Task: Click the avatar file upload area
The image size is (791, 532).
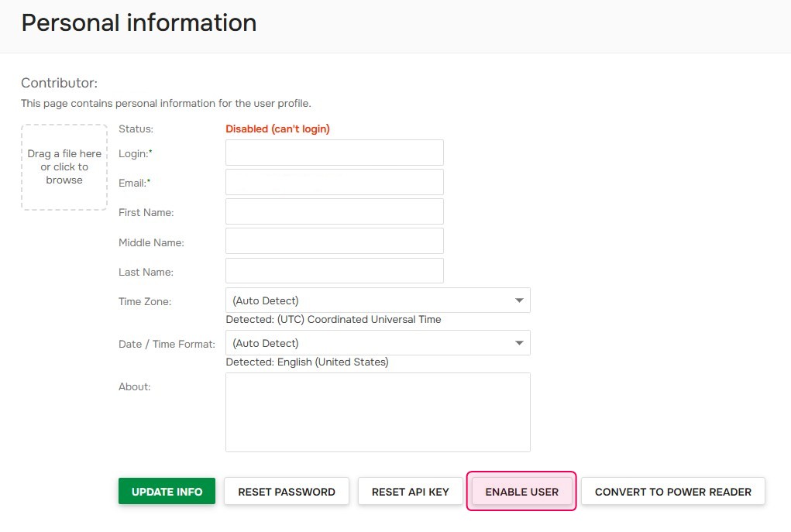Action: coord(64,166)
